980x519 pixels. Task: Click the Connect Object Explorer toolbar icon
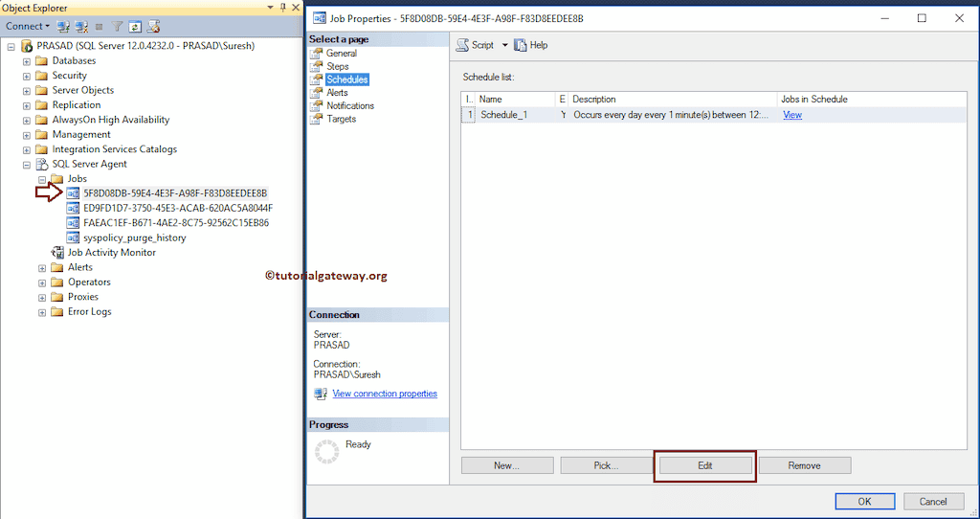tap(62, 26)
